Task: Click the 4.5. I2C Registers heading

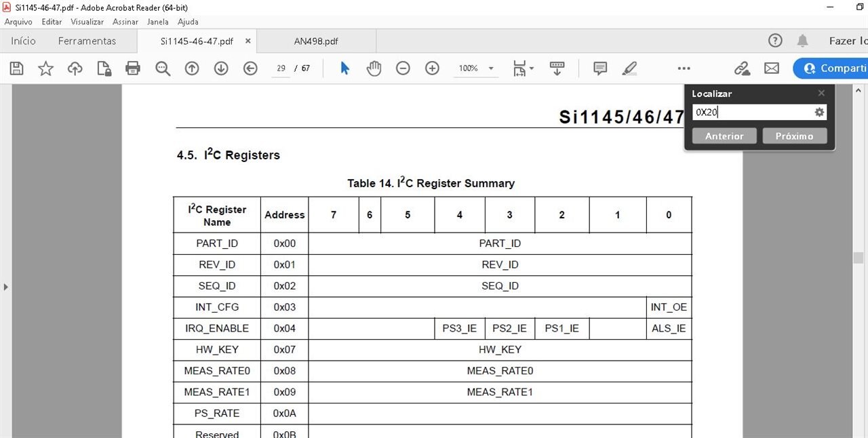Action: (x=229, y=155)
